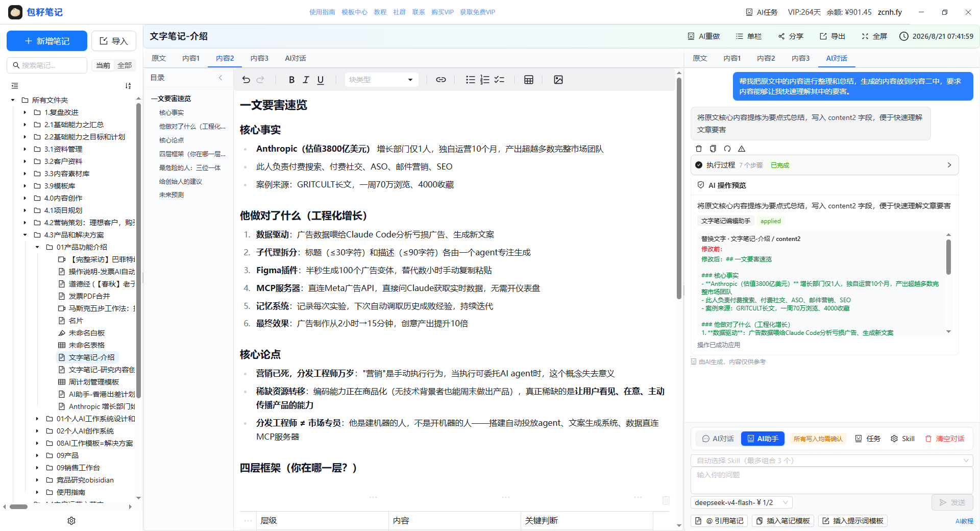Undo the last edit in the editor toolbar
Screen dimensions: 980x531
[x=246, y=80]
